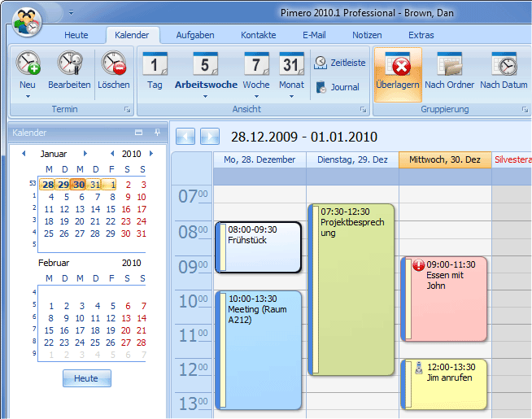Click high priority icon on Essen mit John
This screenshot has height=419, width=532.
tap(419, 264)
